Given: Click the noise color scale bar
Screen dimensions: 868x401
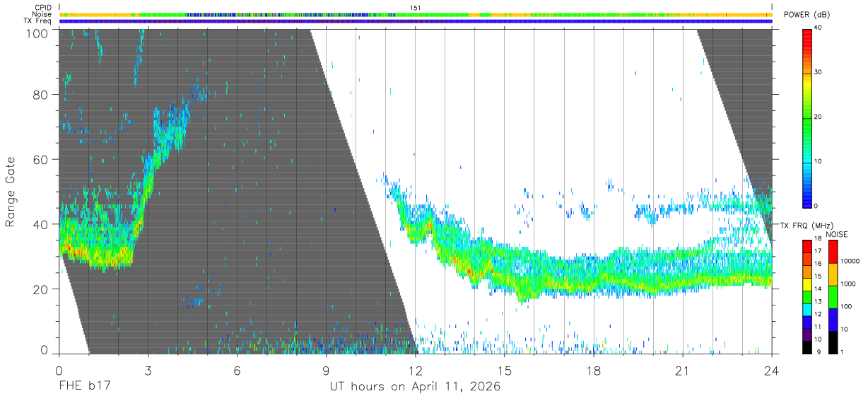Looking at the screenshot, I should click(x=833, y=296).
